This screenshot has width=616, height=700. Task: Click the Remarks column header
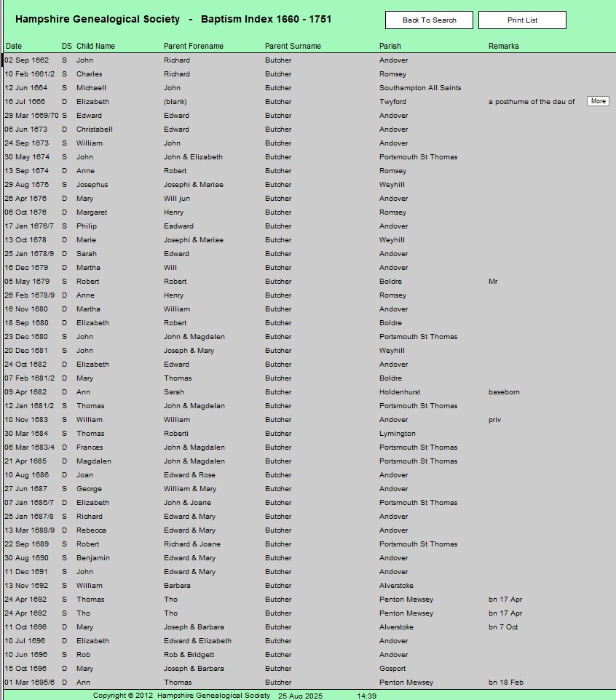point(503,47)
